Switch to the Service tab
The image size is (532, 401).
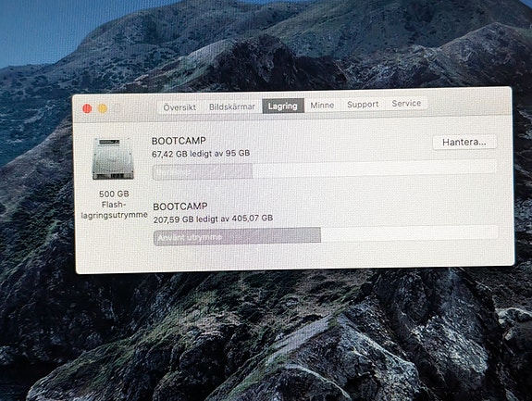(406, 103)
